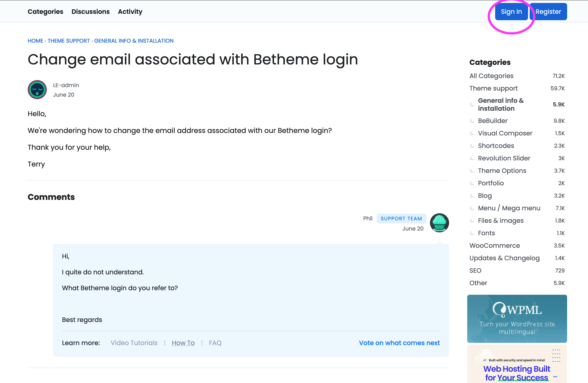The height and width of the screenshot is (383, 588).
Task: Click the 'What Betheme login do you refer to?' text
Action: tap(120, 288)
